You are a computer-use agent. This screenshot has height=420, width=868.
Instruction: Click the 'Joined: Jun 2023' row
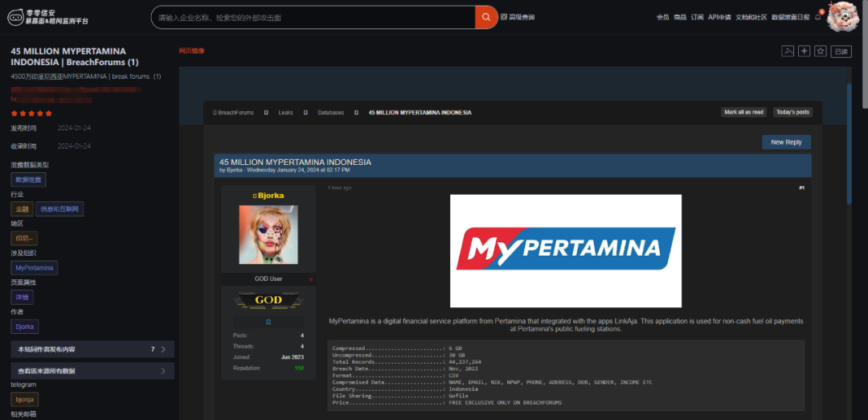[x=268, y=357]
